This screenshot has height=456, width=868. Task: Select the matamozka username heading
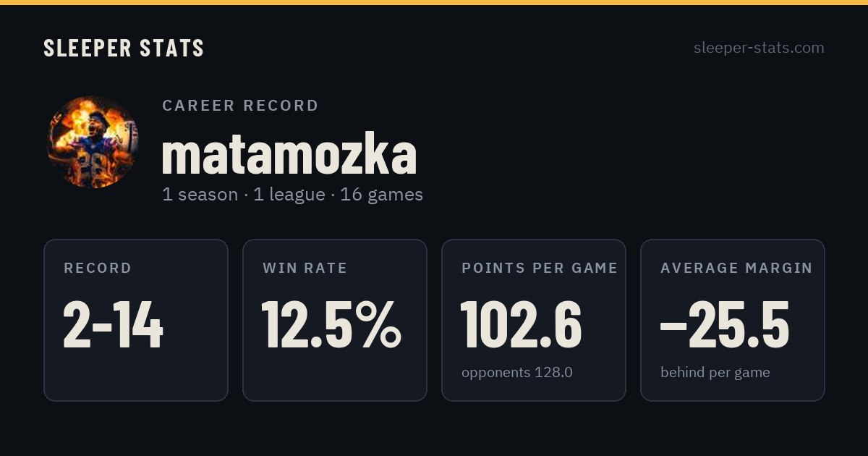pos(289,154)
